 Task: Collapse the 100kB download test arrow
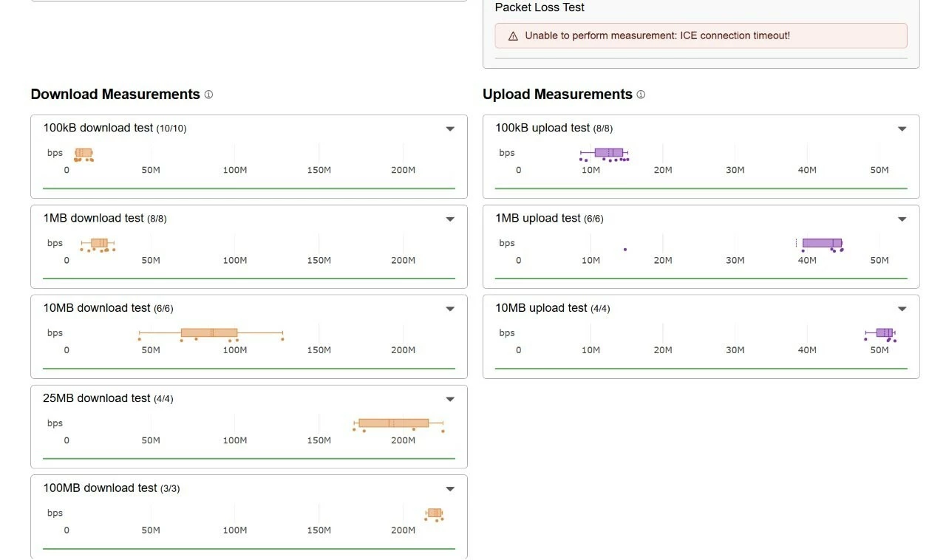click(450, 129)
